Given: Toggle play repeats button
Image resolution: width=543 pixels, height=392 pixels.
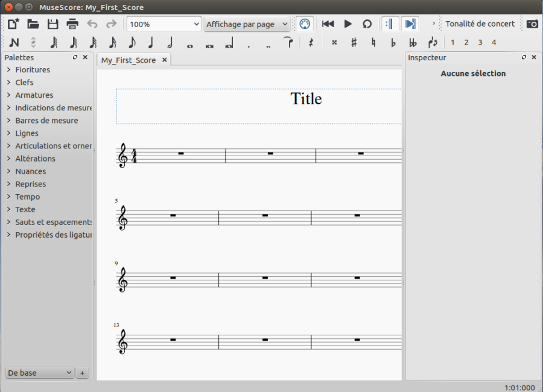Looking at the screenshot, I should [x=390, y=24].
